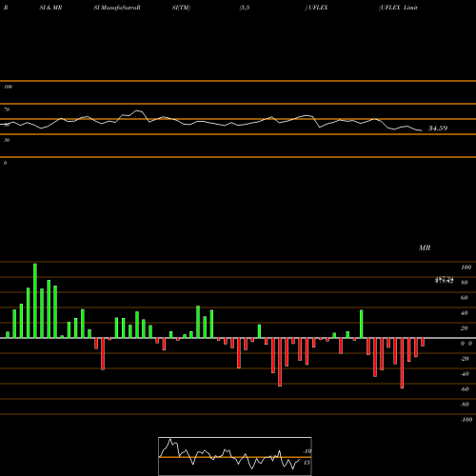Click the MR axis label 80
Screen dimensions: 476x476
(465, 283)
